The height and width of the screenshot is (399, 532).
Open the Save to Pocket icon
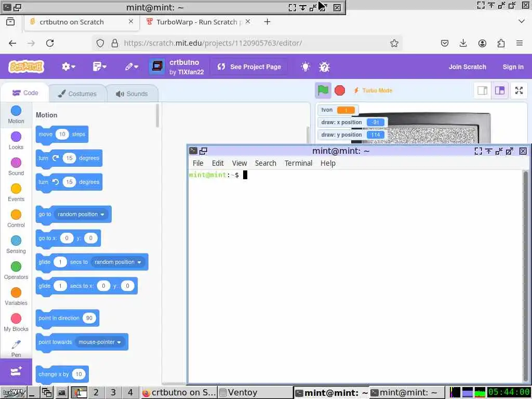pyautogui.click(x=445, y=43)
